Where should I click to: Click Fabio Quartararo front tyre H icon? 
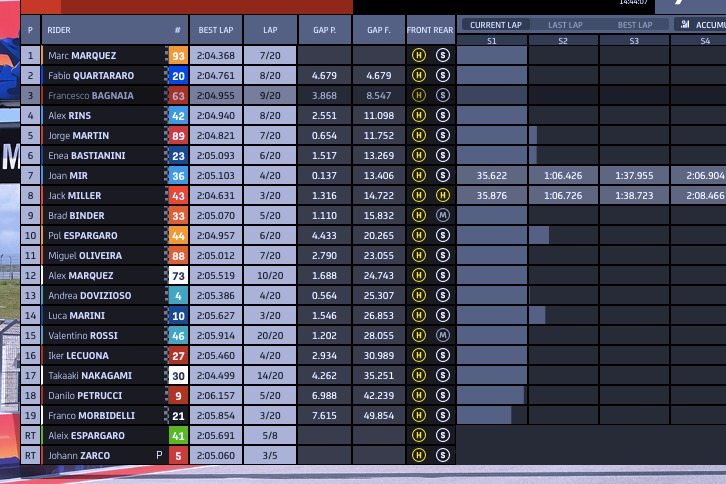coord(419,75)
